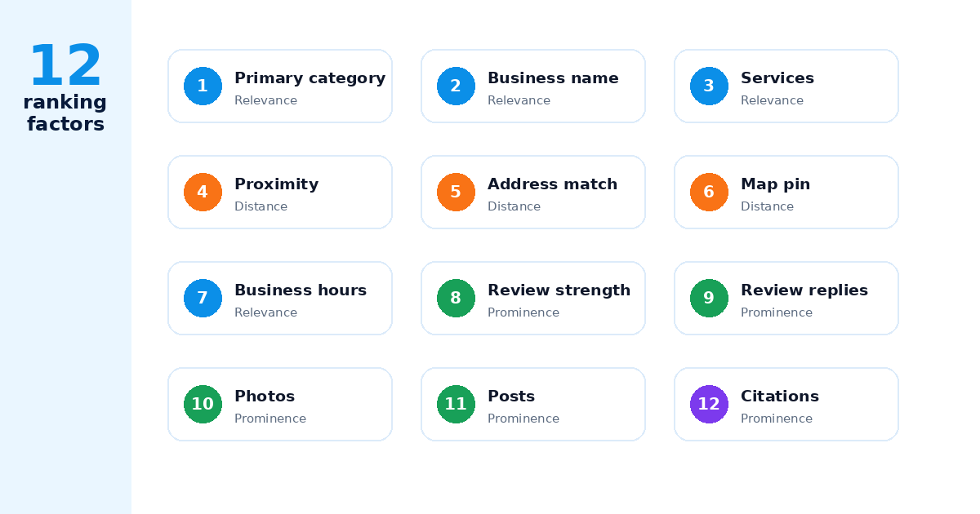Image resolution: width=980 pixels, height=514 pixels.
Task: Select the green number 11 circle
Action: pyautogui.click(x=456, y=404)
